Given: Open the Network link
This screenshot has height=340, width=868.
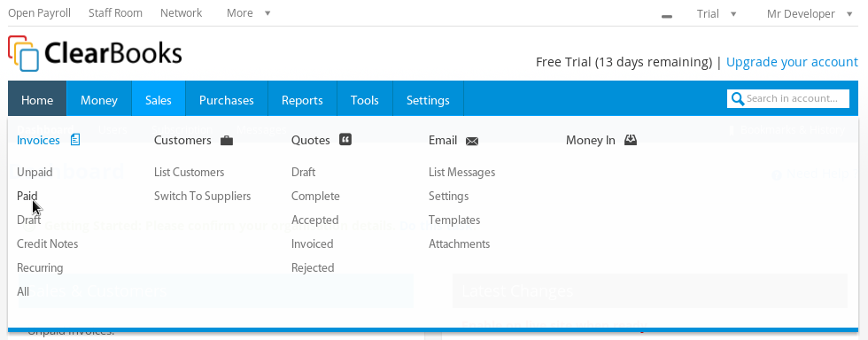Looking at the screenshot, I should coord(181,12).
